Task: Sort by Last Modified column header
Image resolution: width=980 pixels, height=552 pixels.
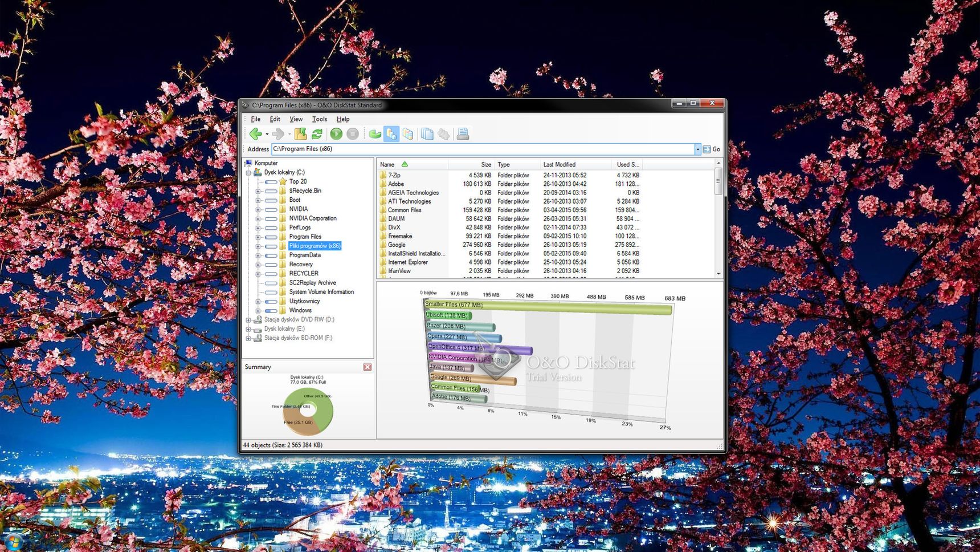Action: click(574, 165)
